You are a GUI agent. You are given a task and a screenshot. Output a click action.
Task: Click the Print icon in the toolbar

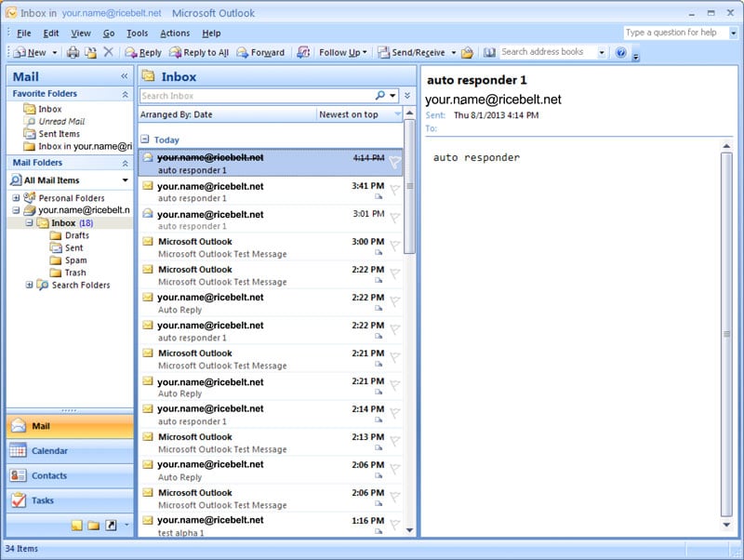tap(73, 53)
